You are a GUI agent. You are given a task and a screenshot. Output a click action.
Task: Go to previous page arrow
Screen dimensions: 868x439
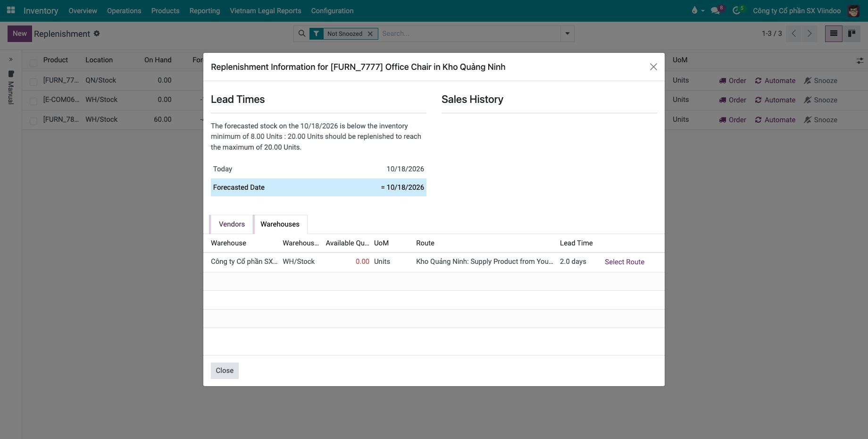pos(794,34)
